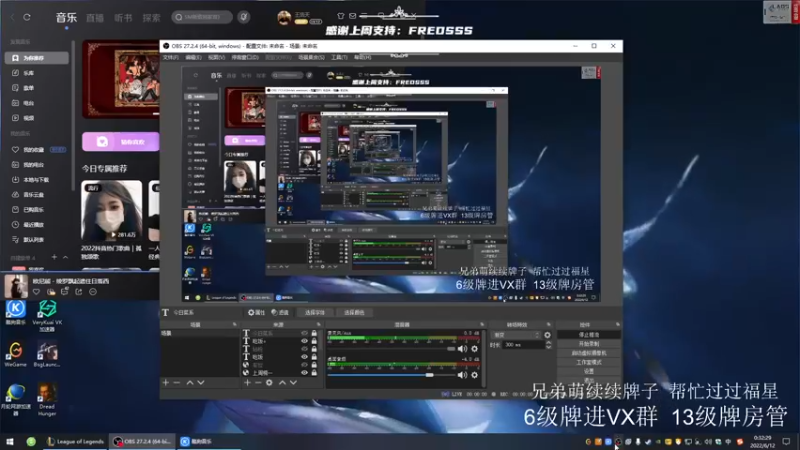Mute the 麦克风/Aux channel speaker icon
The width and height of the screenshot is (800, 450).
tap(462, 349)
